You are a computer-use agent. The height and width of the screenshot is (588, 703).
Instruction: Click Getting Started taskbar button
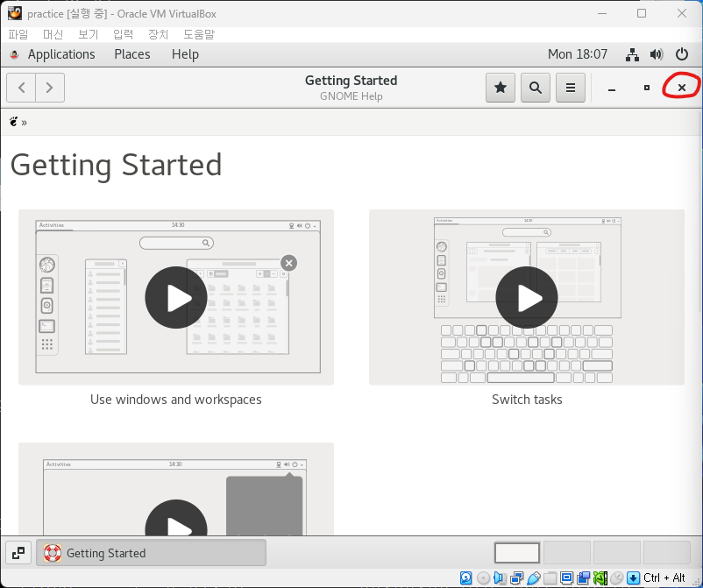151,553
